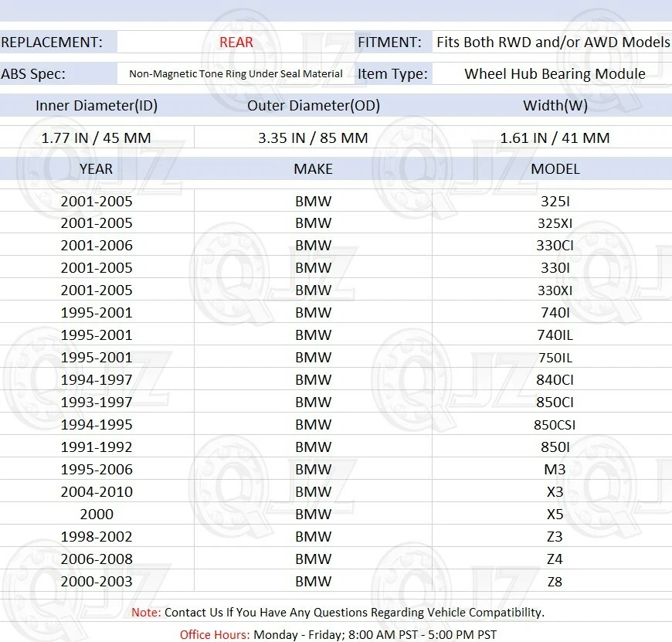Select the 1995-2006 year cell for M3

(x=97, y=469)
